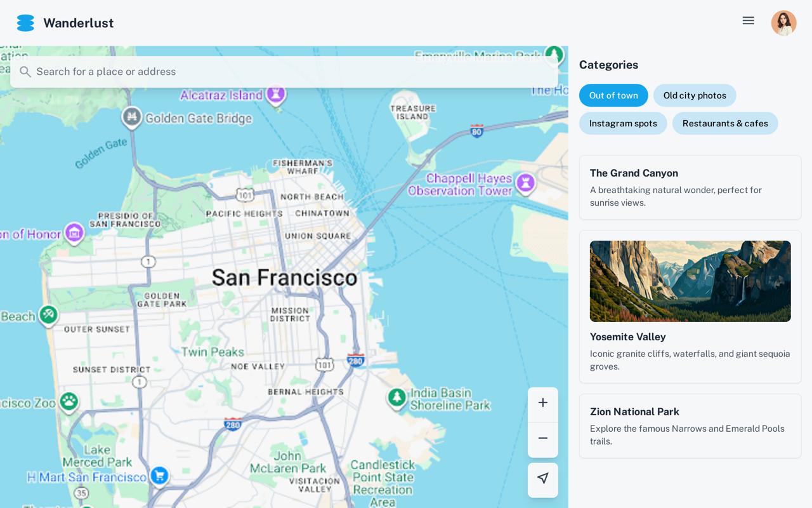Click the Wanderlust logo icon
This screenshot has height=508, width=812.
[x=25, y=23]
